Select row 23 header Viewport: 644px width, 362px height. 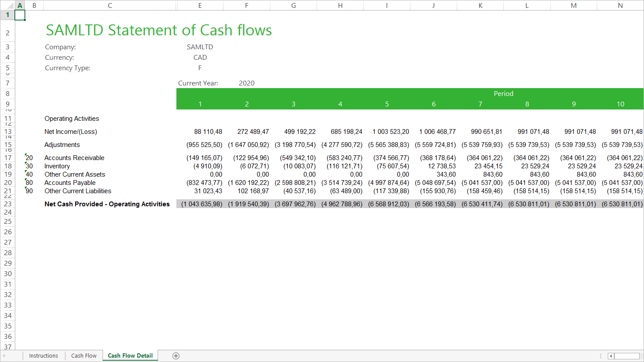7,204
